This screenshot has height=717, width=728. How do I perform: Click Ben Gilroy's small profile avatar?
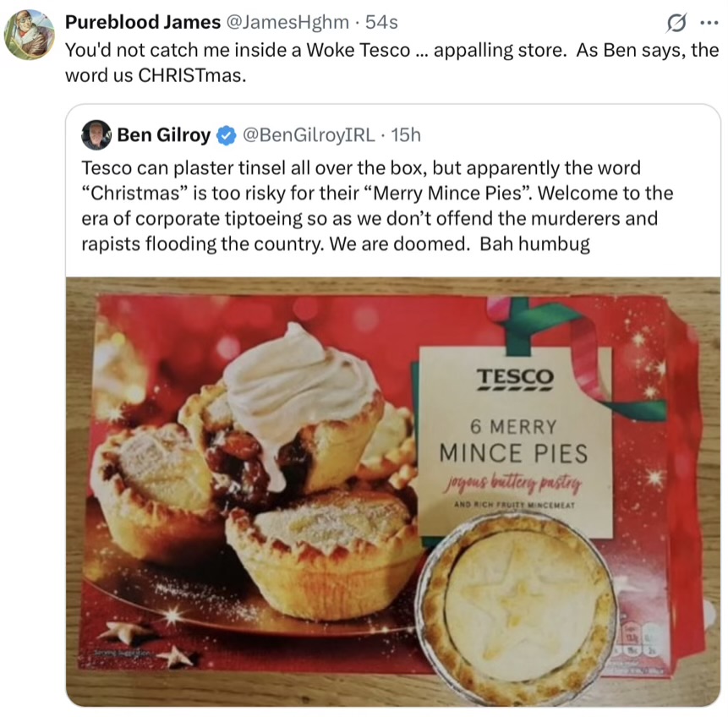[96, 134]
